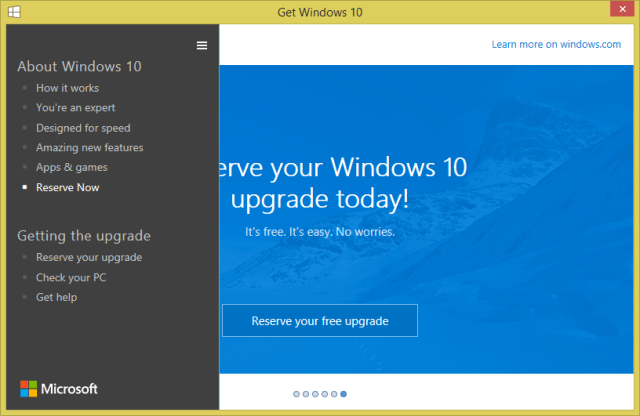Select the second page indicator dot

(306, 394)
